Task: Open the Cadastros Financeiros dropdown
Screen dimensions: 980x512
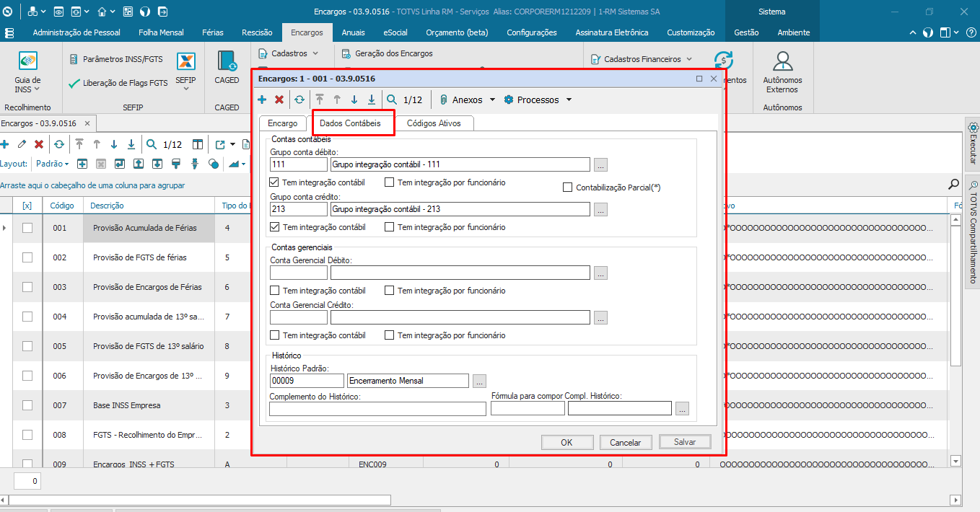Action: [642, 59]
